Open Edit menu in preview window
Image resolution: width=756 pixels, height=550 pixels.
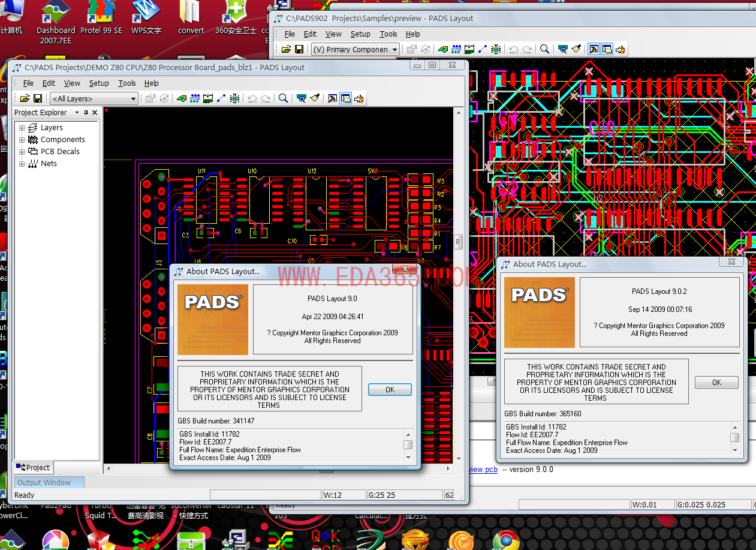click(310, 34)
